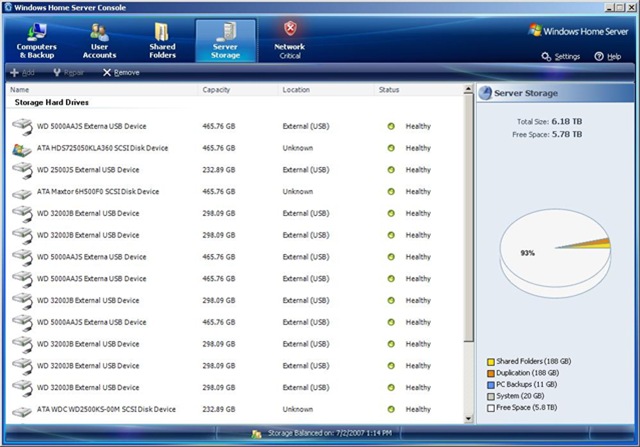Image resolution: width=640 pixels, height=447 pixels.
Task: Click 232.89 GB capacity of WD 2500JS
Action: tap(219, 170)
